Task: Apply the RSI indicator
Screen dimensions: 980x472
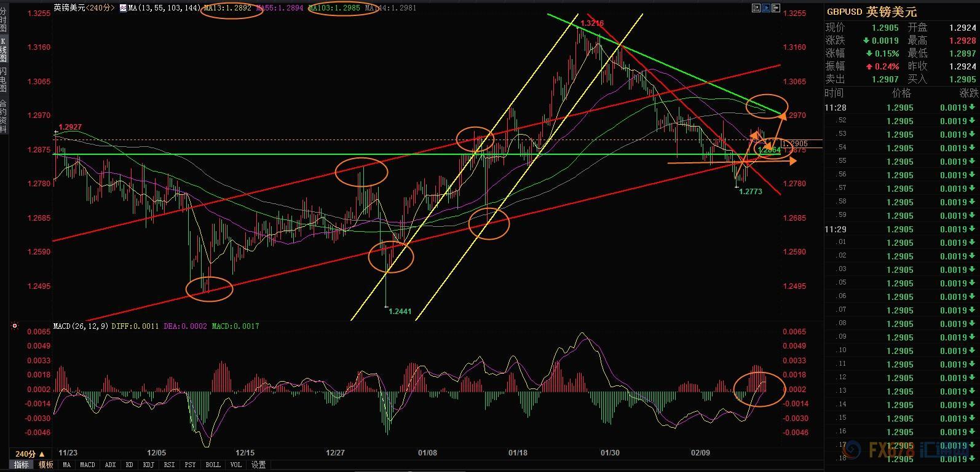Action: point(168,465)
